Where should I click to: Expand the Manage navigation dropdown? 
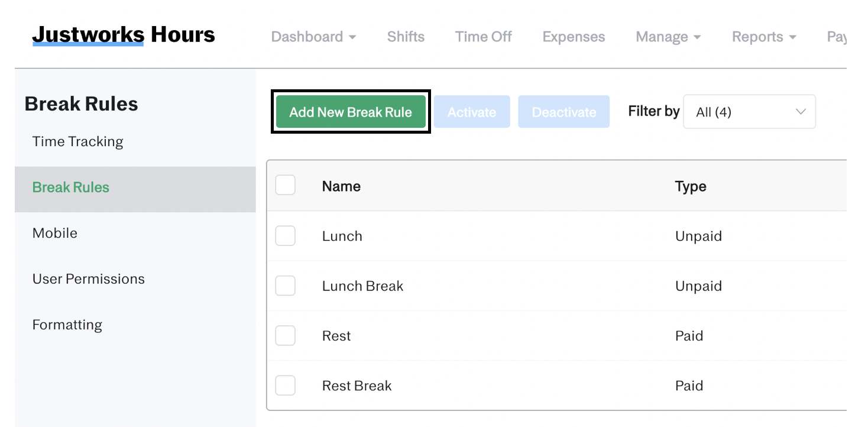[x=667, y=37]
